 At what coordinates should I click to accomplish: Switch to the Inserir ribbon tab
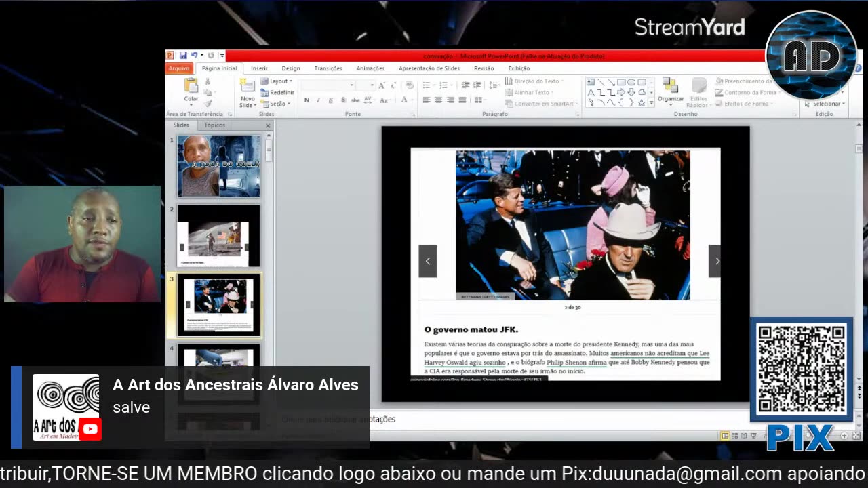tap(259, 68)
